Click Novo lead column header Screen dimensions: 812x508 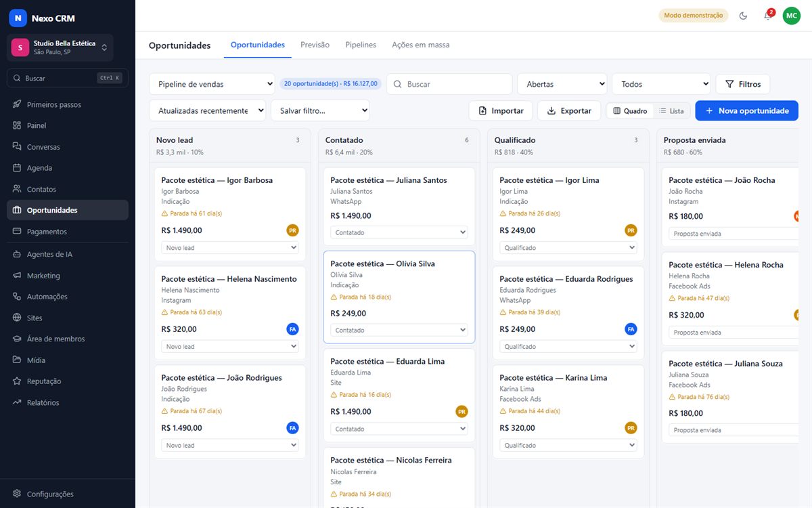[x=230, y=146]
